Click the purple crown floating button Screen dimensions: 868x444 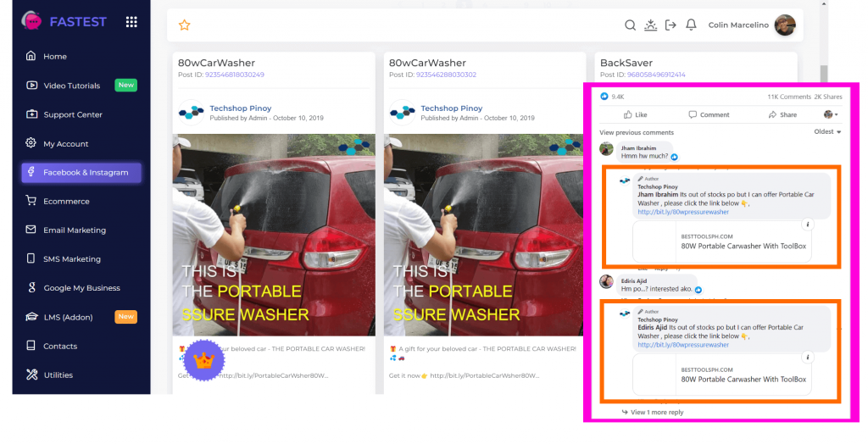[203, 360]
